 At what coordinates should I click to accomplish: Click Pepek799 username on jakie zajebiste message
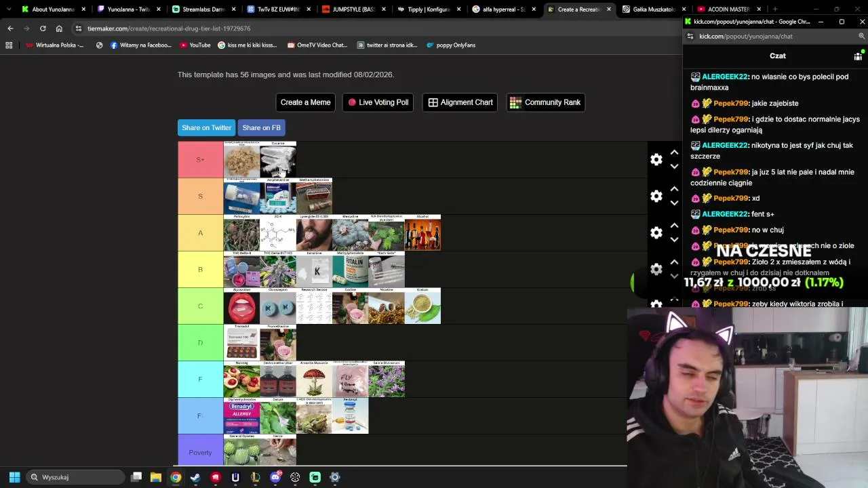pos(730,103)
